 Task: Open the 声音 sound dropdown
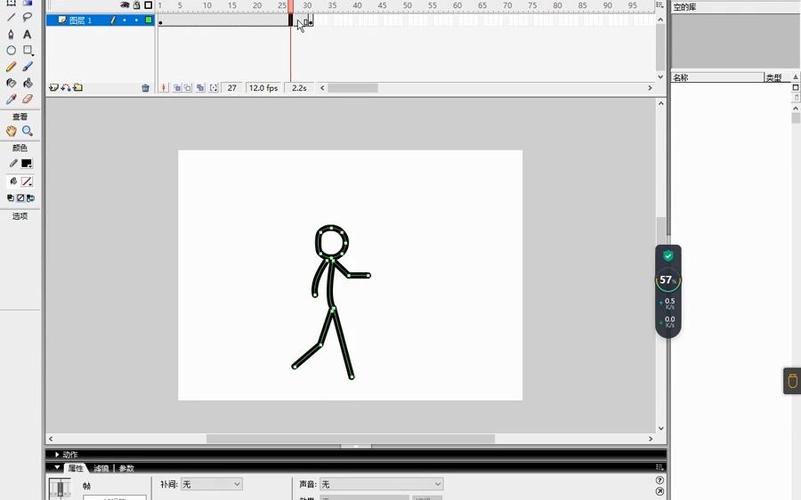[x=380, y=484]
